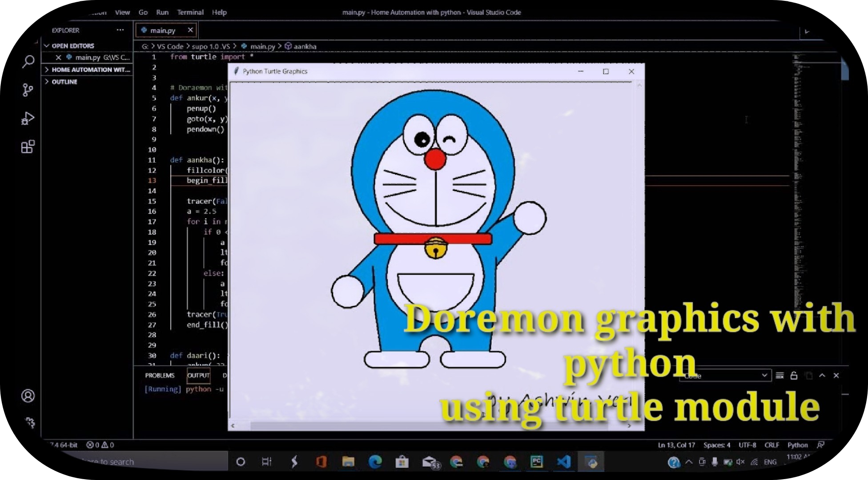Expand the Outline section
Viewport: 868px width, 480px height.
[x=64, y=82]
